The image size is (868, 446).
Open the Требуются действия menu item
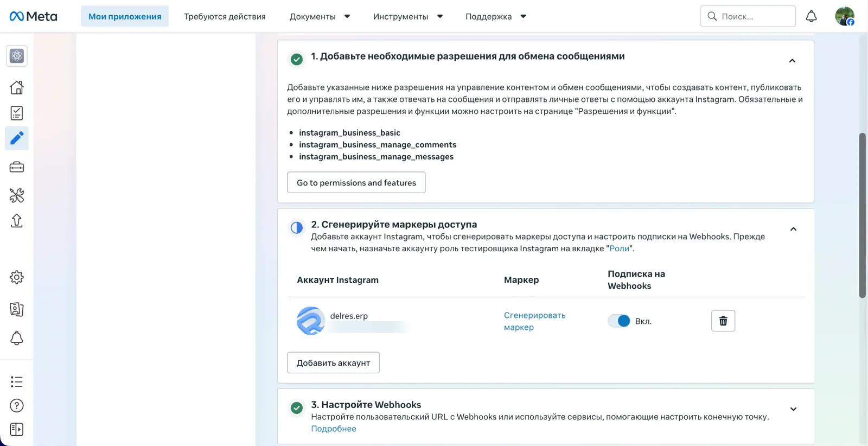point(225,16)
